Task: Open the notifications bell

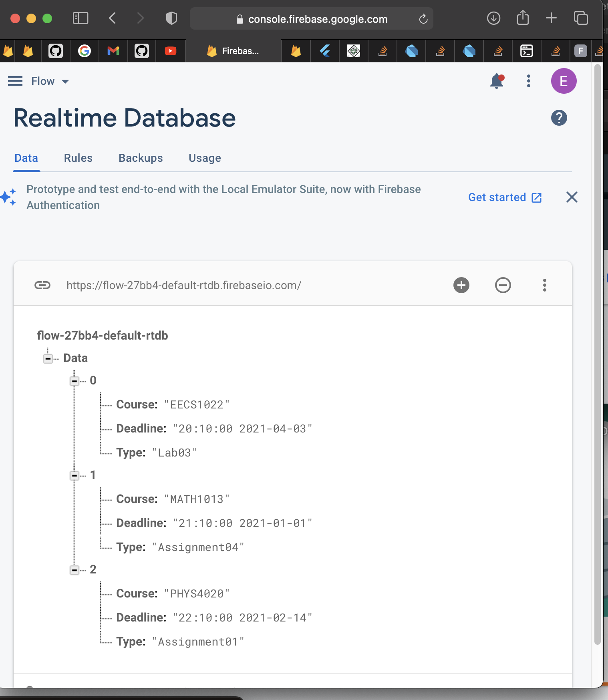Action: [497, 81]
